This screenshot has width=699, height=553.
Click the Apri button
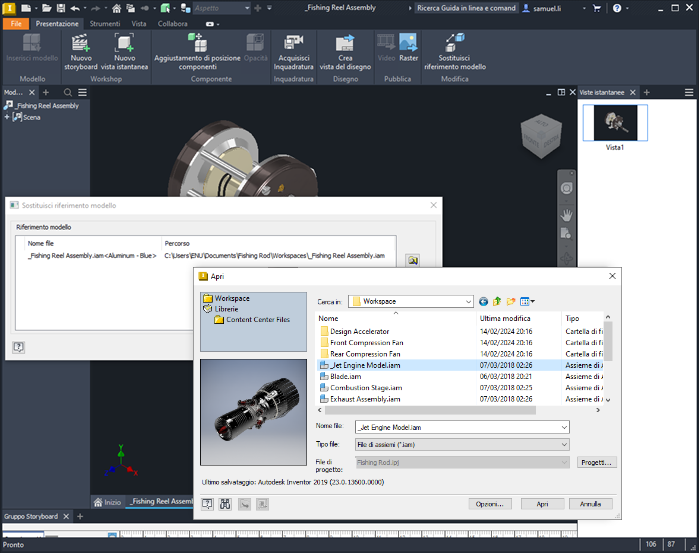coord(542,504)
